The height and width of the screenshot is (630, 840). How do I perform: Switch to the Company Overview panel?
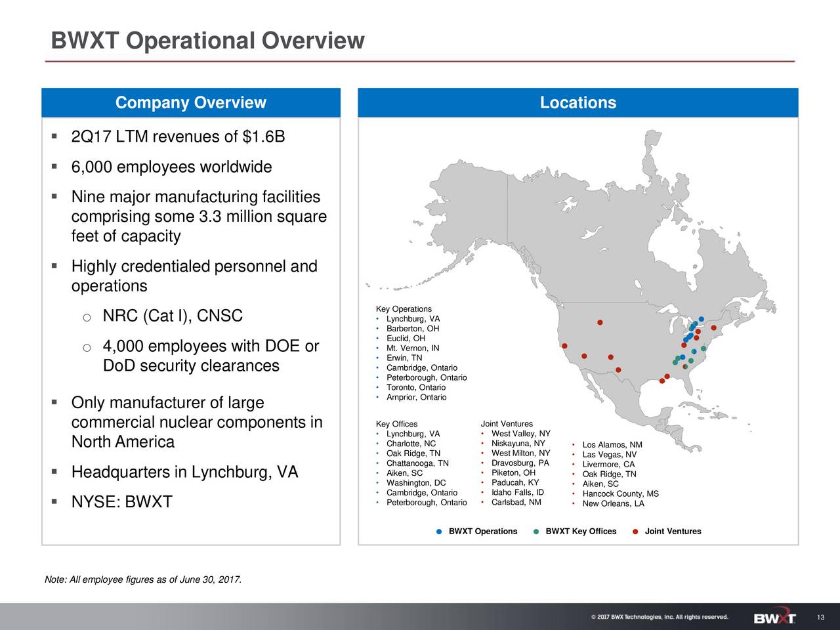pos(190,102)
